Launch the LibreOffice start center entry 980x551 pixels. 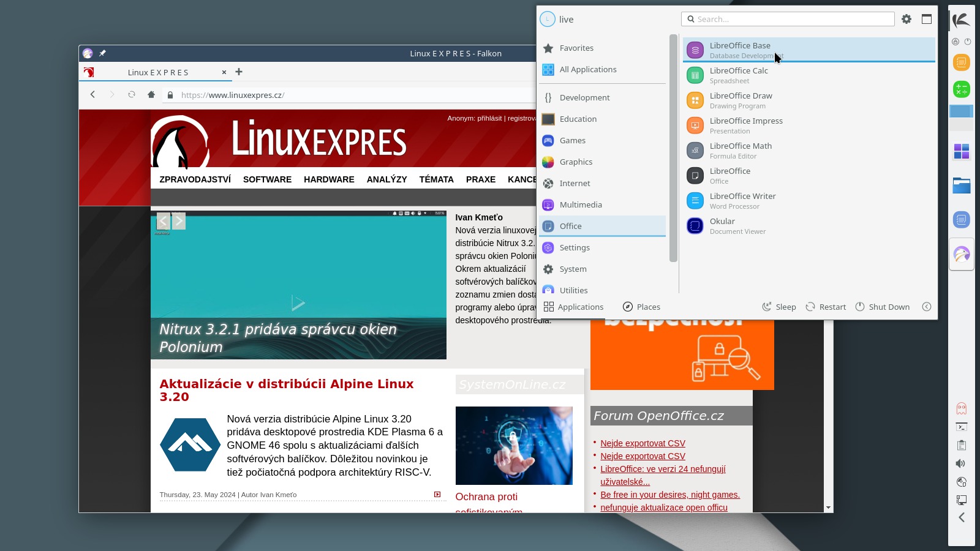coord(809,176)
